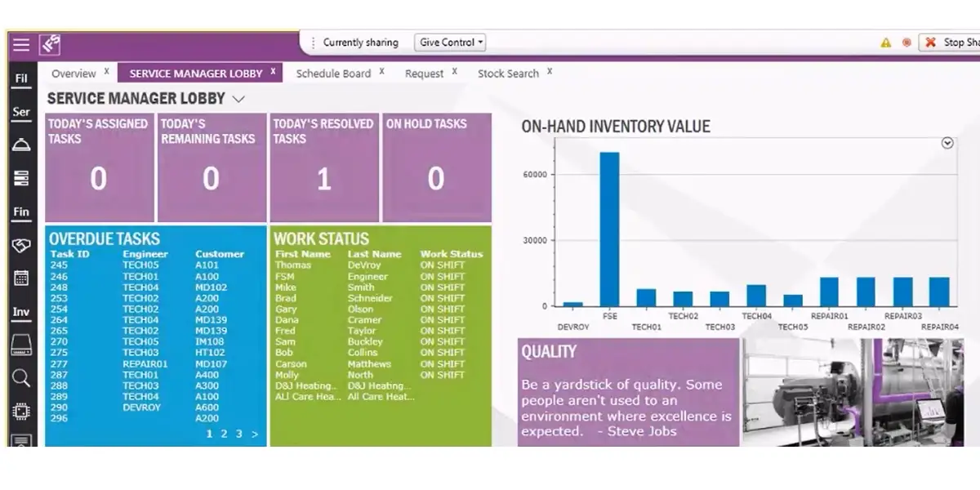Expand the On-Hand Inventory chart options chevron
The image size is (980, 490).
[x=947, y=143]
